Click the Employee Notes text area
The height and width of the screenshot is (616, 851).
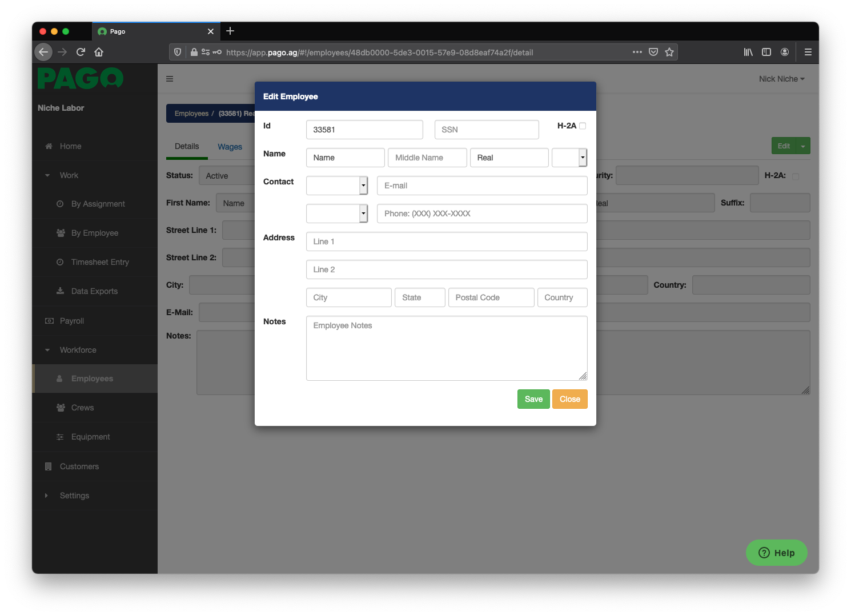447,348
